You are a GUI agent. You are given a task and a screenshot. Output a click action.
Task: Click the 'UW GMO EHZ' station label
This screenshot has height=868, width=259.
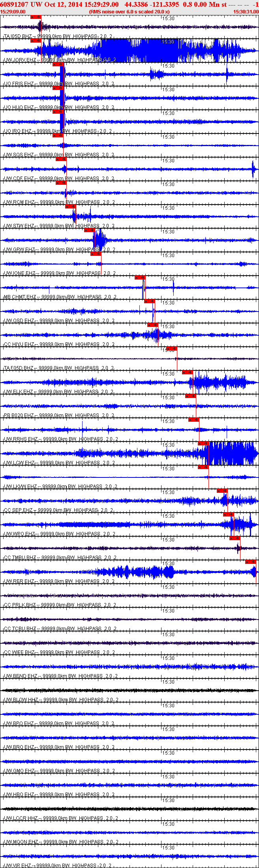19,771
